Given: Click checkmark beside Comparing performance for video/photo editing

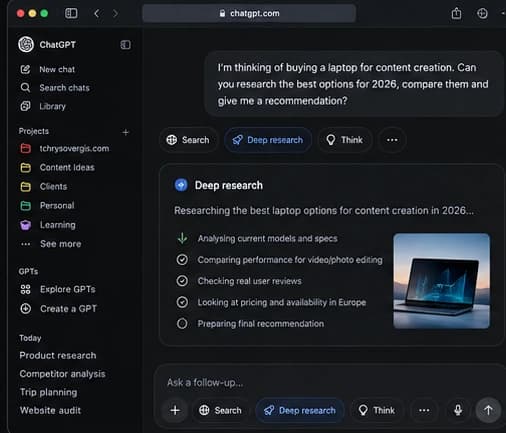Looking at the screenshot, I should (182, 260).
